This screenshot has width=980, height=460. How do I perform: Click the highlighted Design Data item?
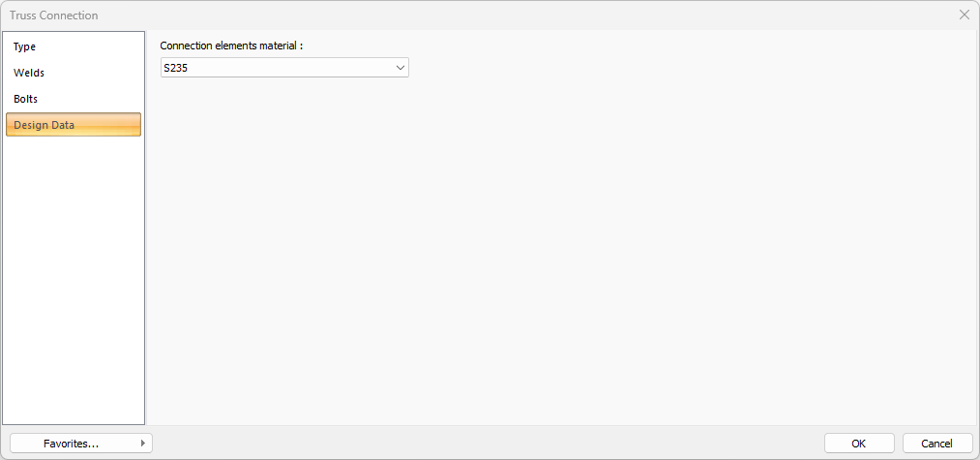coord(74,125)
